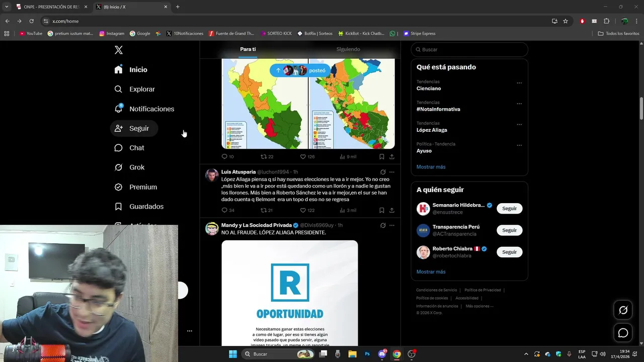Open Notificaciones in the sidebar

144,109
